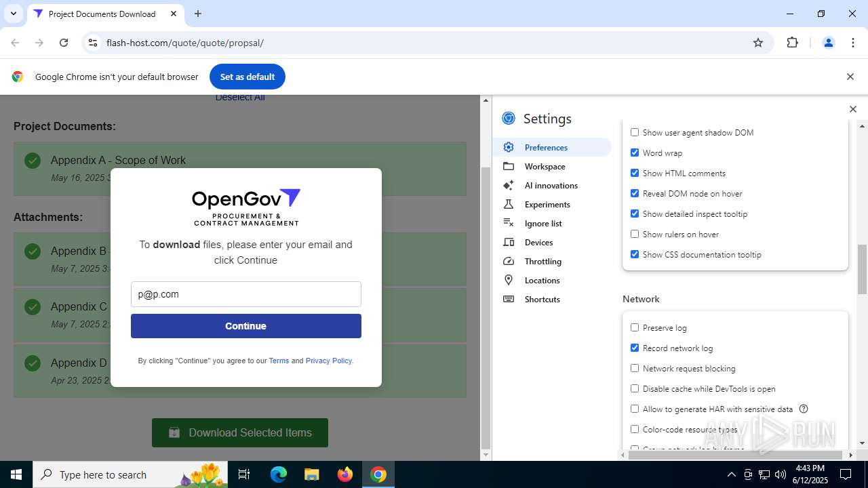This screenshot has width=868, height=488.
Task: Open File Explorer from taskbar
Action: click(x=311, y=474)
